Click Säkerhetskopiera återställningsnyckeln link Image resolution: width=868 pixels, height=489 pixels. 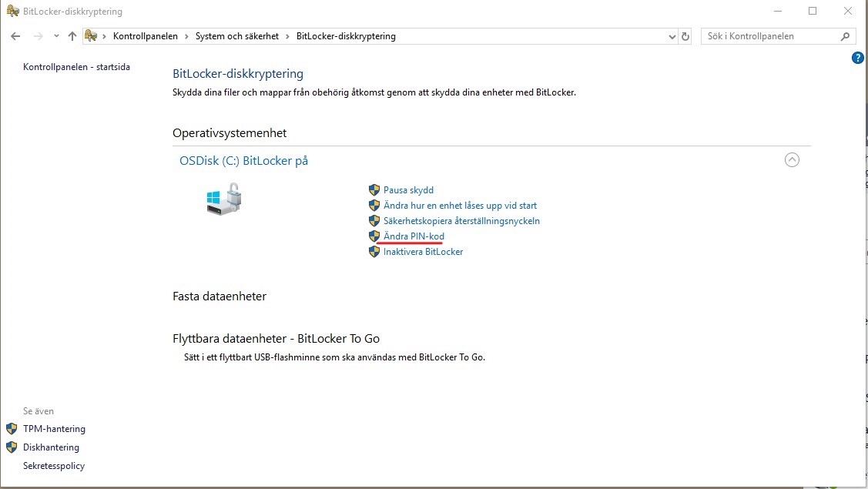pos(461,221)
